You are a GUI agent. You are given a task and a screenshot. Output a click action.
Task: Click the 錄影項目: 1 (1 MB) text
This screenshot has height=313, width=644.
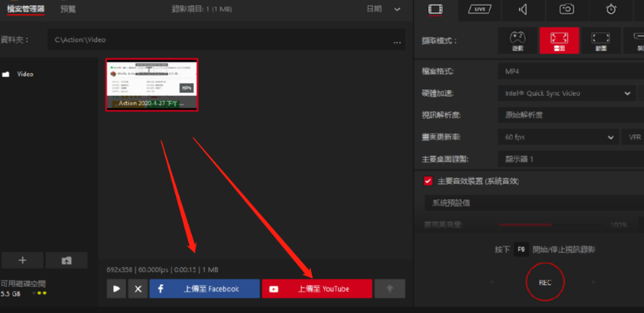(201, 9)
